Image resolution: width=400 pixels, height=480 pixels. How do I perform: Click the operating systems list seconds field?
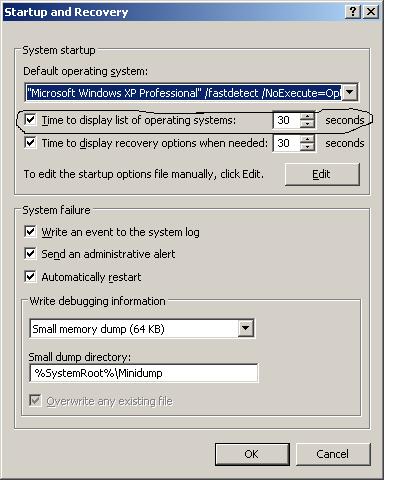tap(286, 120)
